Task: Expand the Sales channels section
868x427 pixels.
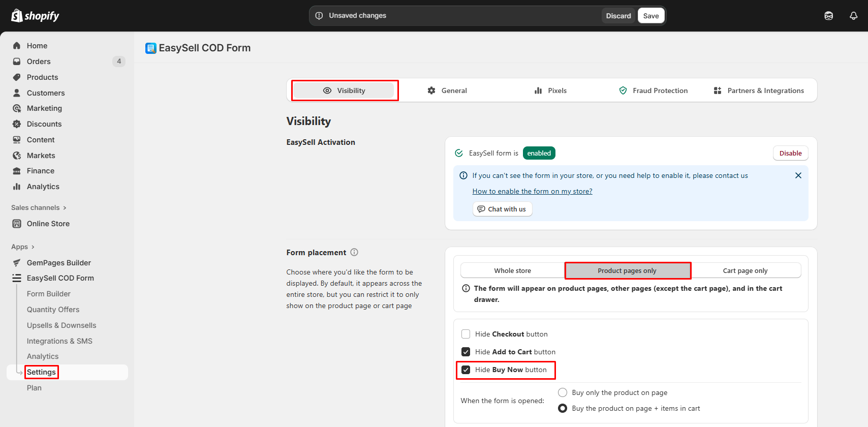Action: (39, 207)
